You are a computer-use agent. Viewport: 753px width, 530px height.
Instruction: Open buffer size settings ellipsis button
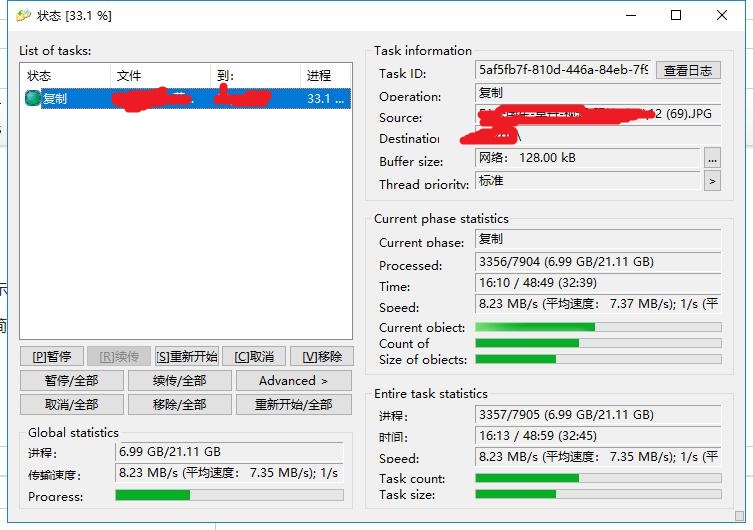pyautogui.click(x=712, y=158)
